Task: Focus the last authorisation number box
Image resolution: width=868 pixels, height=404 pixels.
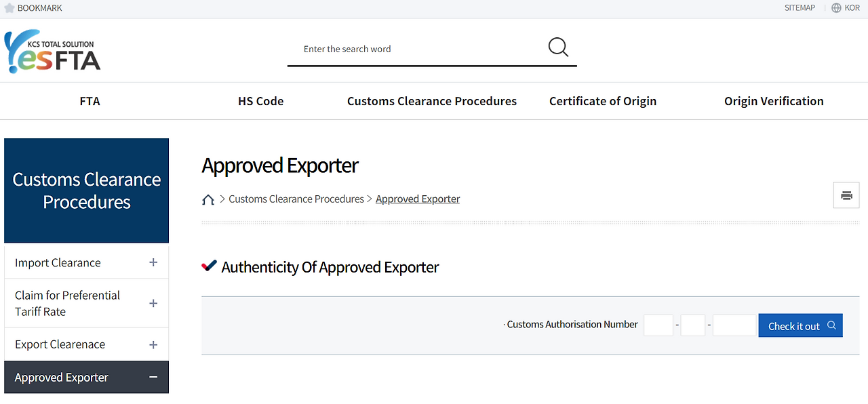Action: pos(734,325)
